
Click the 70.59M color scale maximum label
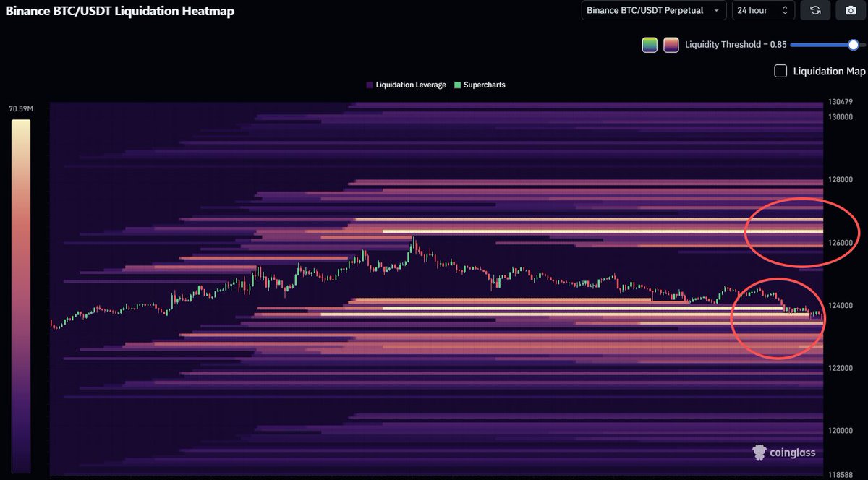click(20, 109)
